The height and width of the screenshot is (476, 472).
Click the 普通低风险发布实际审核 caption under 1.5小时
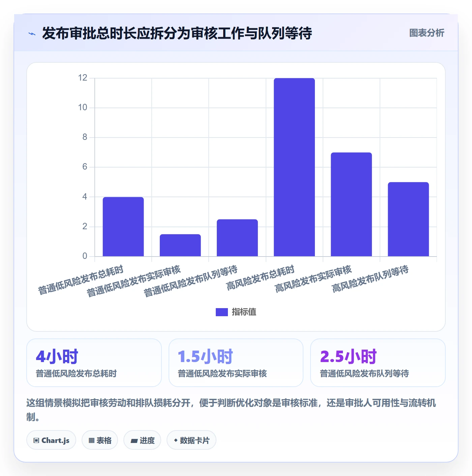point(223,374)
